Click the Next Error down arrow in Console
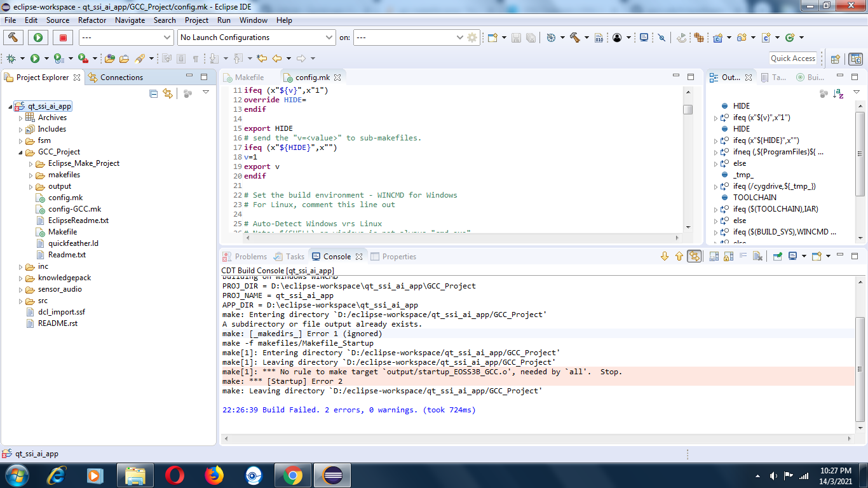Image resolution: width=868 pixels, height=488 pixels. click(x=665, y=257)
